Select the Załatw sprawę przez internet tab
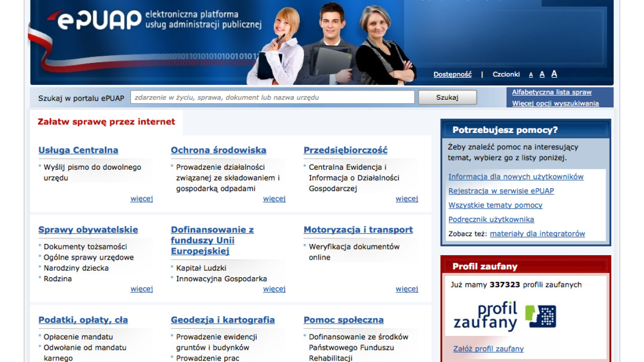 pyautogui.click(x=106, y=122)
